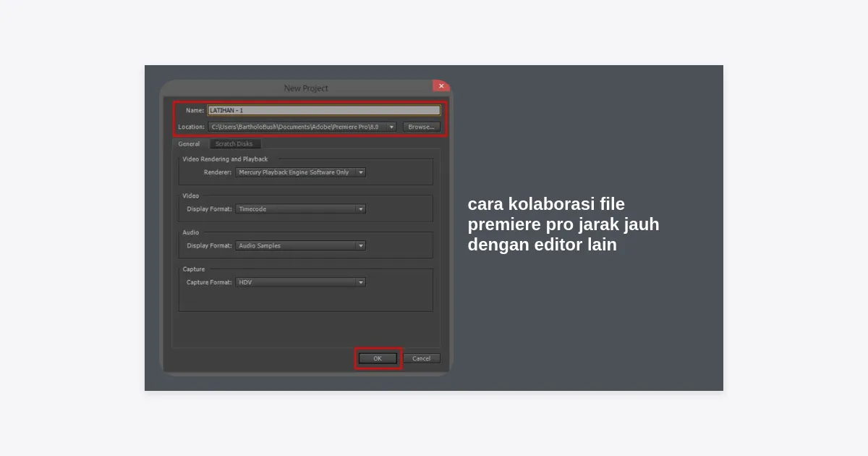Click the Location: label

tap(192, 127)
